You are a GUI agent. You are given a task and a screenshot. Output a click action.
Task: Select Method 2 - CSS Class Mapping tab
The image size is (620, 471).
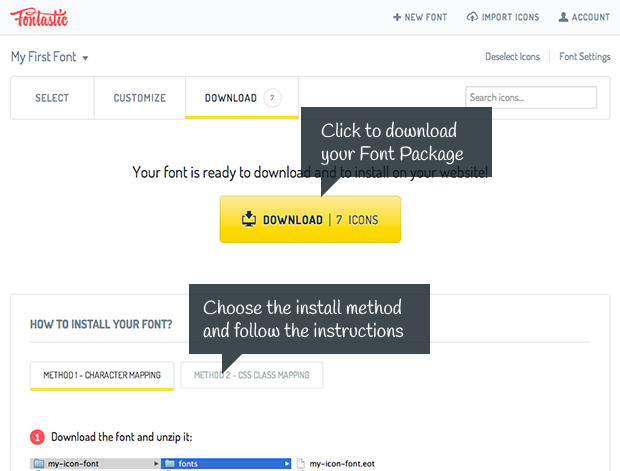point(252,375)
